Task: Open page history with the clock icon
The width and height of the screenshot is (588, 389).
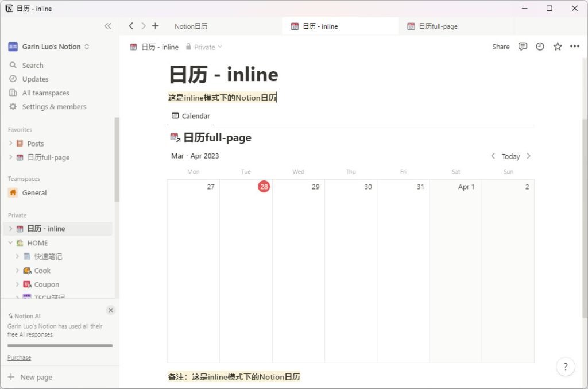Action: point(540,47)
